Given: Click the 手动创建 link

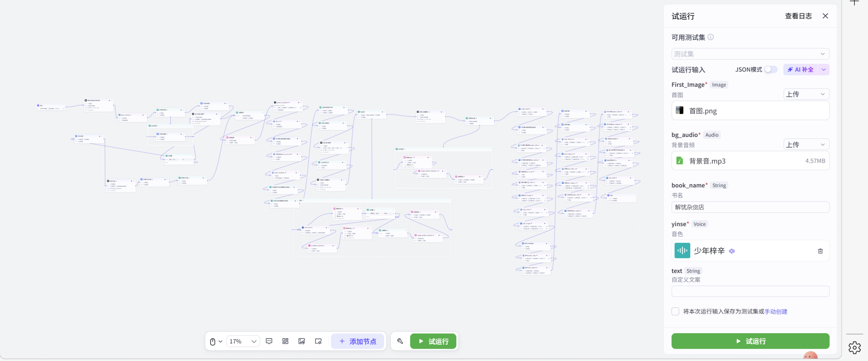Looking at the screenshot, I should 776,311.
